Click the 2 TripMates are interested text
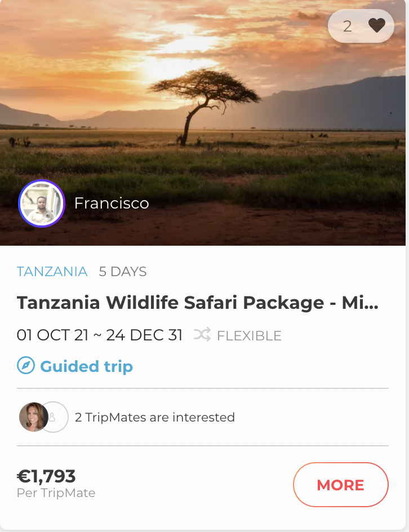Viewport: 409px width, 532px height. (155, 418)
